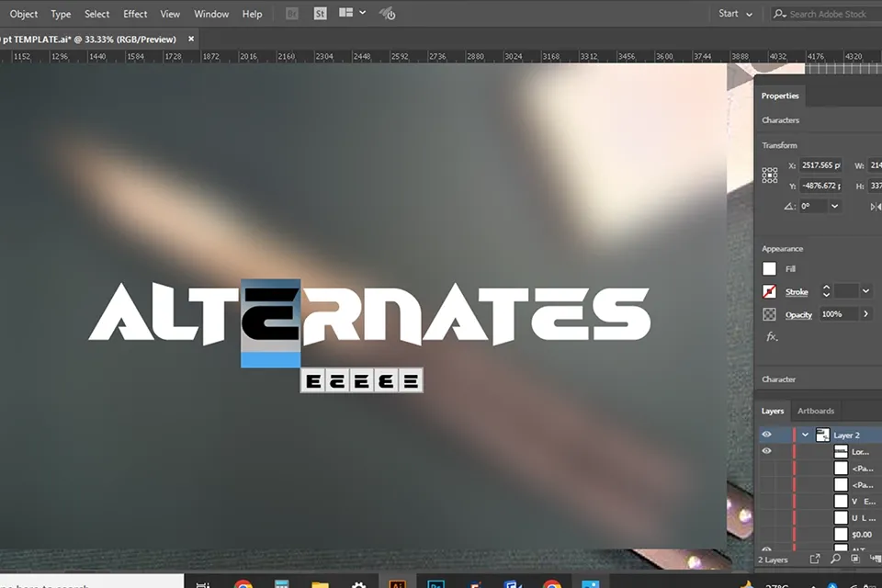882x588 pixels.
Task: Open the GPU performance rocket icon
Action: [x=387, y=14]
